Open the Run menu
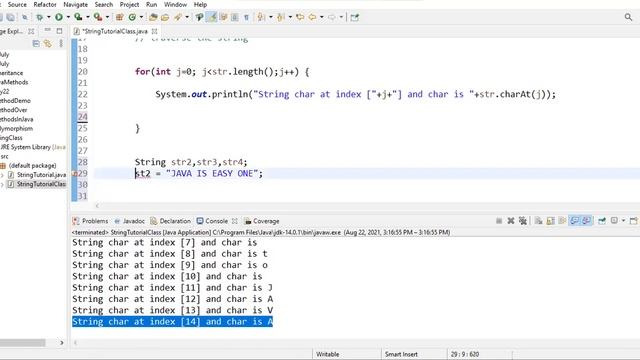Screen dimensions: 640x360 pos(151,4)
